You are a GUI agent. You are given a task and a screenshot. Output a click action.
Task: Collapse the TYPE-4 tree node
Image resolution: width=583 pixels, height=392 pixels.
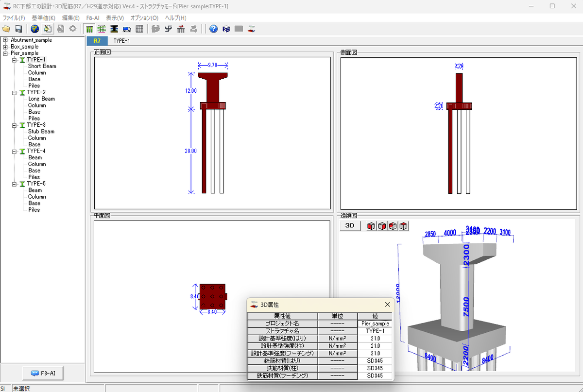pos(15,151)
